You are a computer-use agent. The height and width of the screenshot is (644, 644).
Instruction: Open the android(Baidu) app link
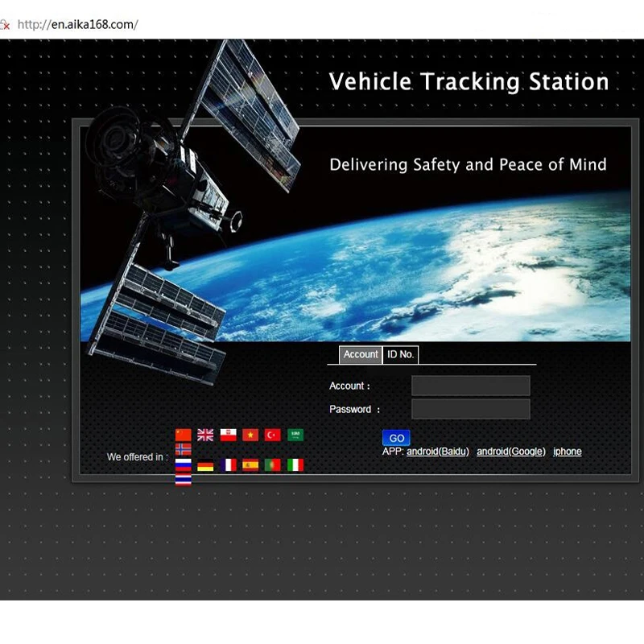[x=438, y=452]
